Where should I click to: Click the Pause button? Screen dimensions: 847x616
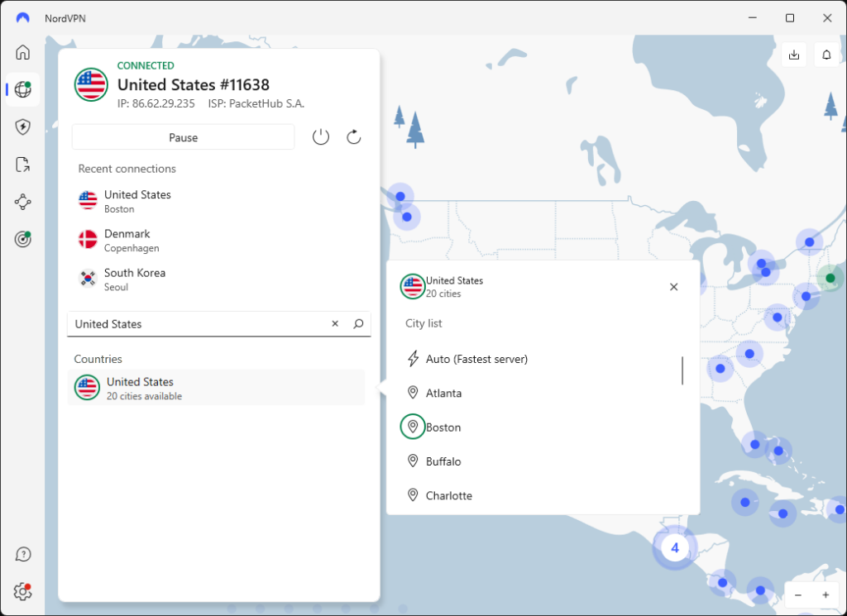click(183, 137)
